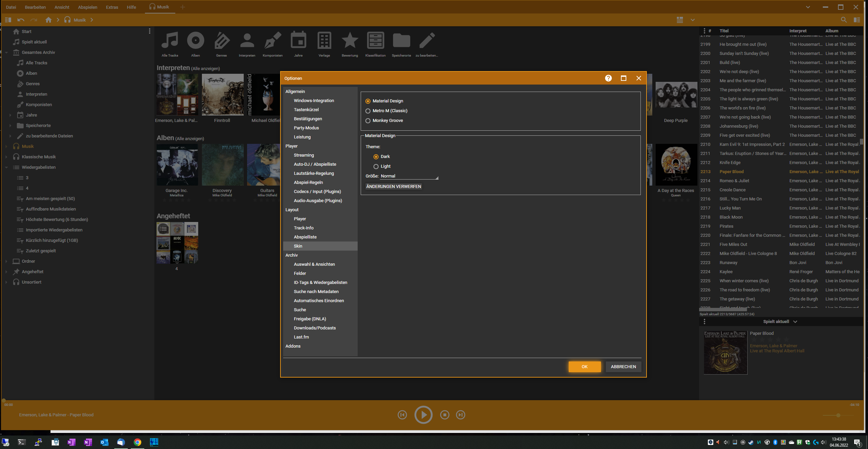Select the Material Design skin radio button
The width and height of the screenshot is (868, 449).
click(368, 101)
